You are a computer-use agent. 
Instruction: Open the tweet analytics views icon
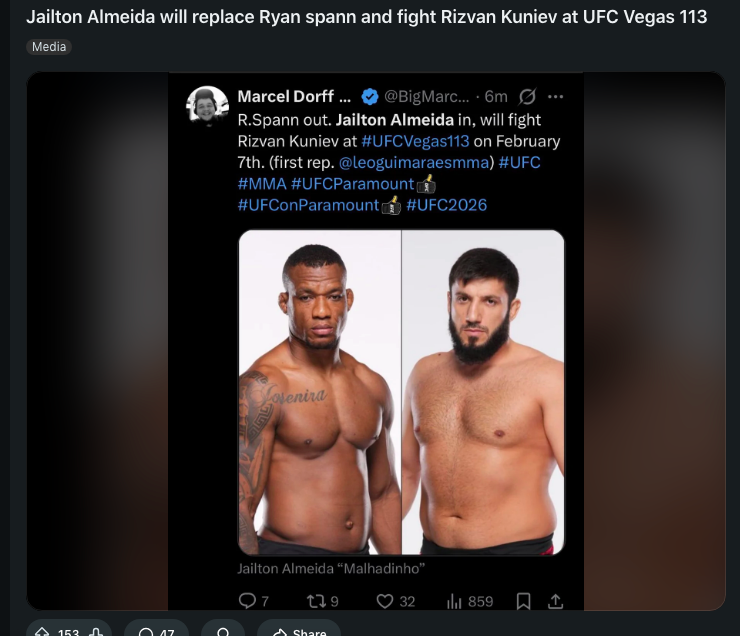pyautogui.click(x=454, y=601)
